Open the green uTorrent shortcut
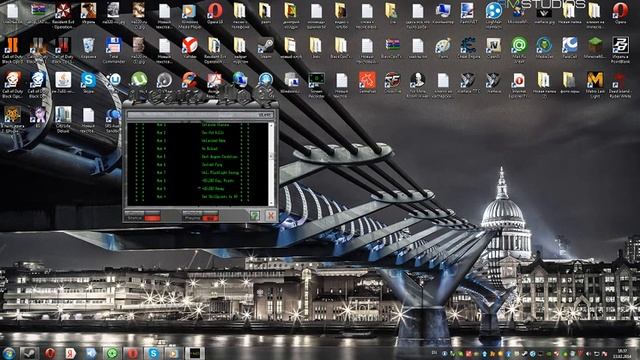Image resolution: width=640 pixels, height=360 pixels. (x=139, y=79)
